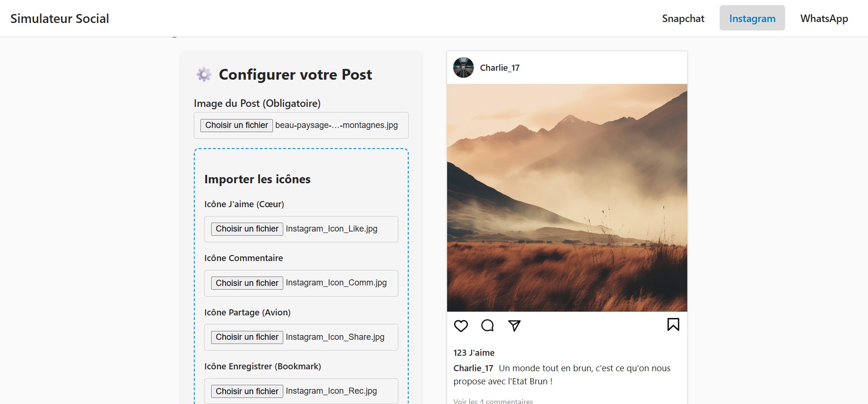Click the 123 J'aime likes count
Viewport: 868px width, 404px height.
point(474,352)
